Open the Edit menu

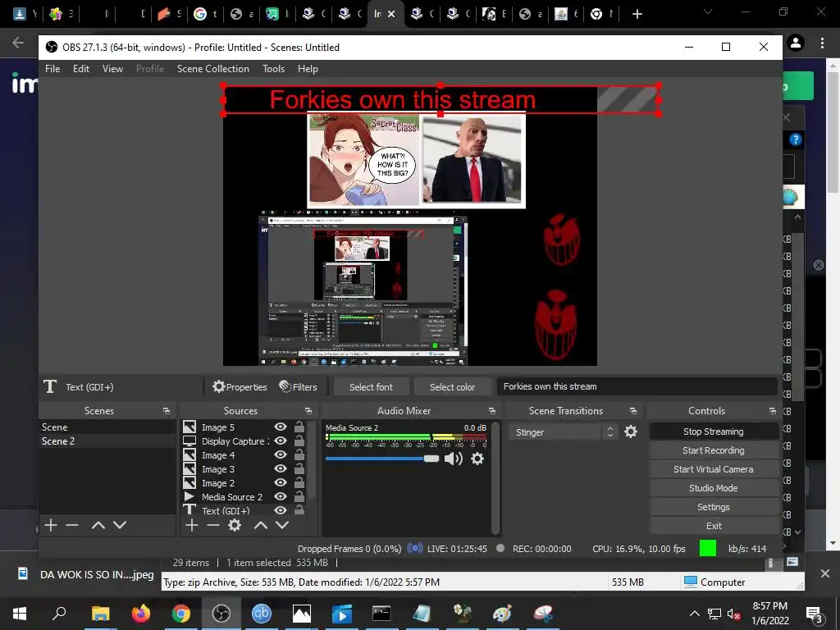(81, 69)
